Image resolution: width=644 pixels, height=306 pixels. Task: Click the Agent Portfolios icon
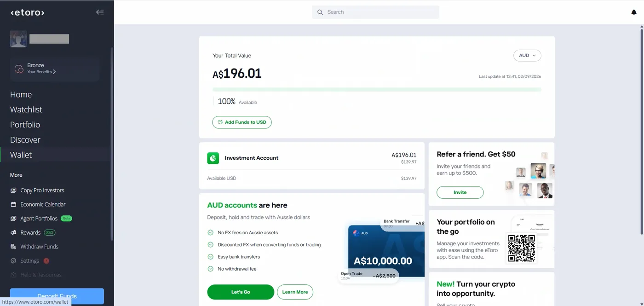pos(13,219)
